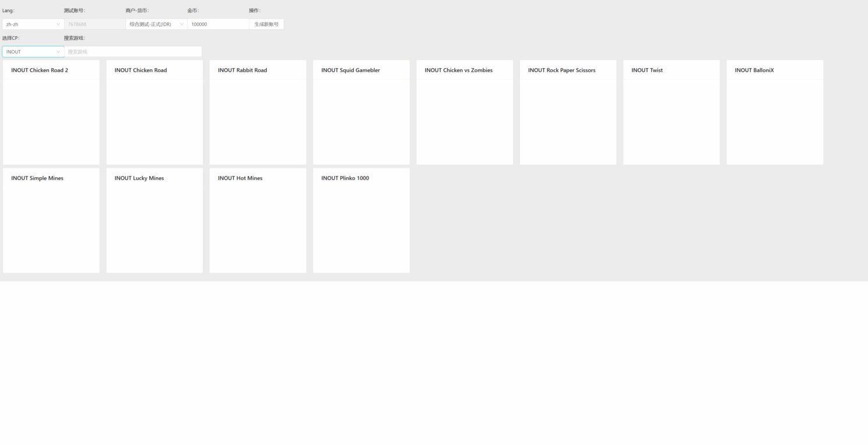
Task: Open the INOUT Simple Mines card
Action: (51, 220)
